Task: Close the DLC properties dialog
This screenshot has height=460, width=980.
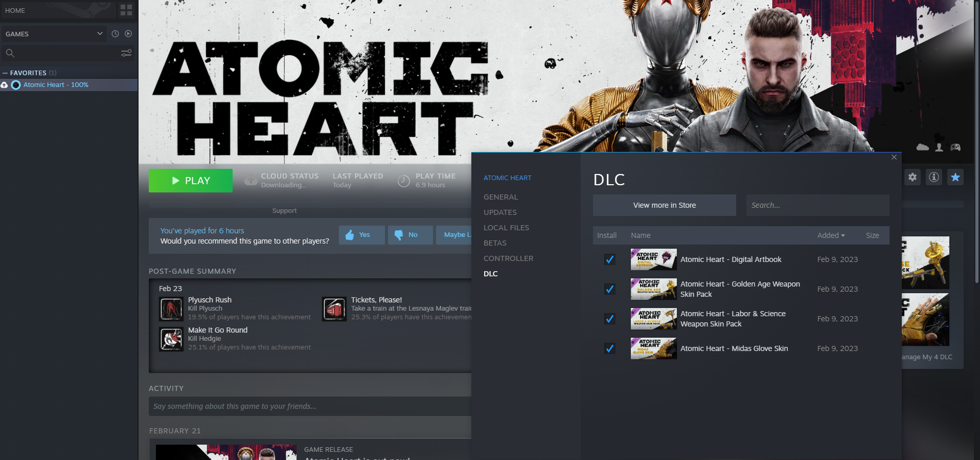Action: tap(894, 157)
